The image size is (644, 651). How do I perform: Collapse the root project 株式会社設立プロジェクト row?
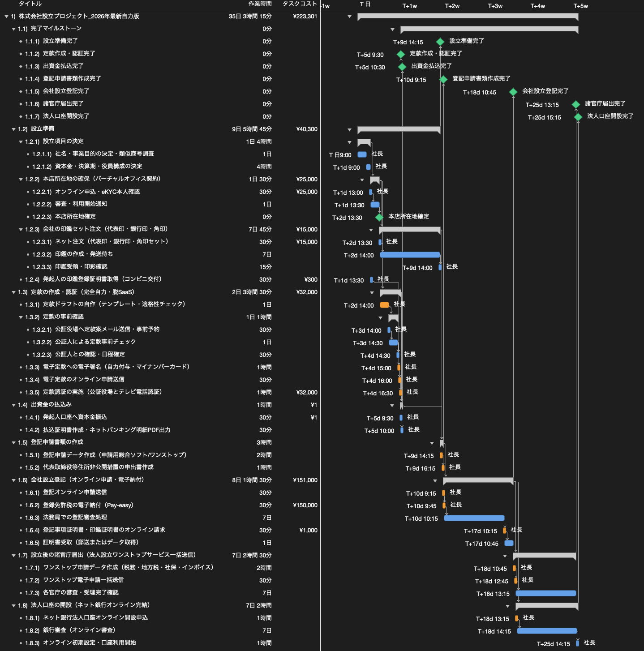click(6, 17)
